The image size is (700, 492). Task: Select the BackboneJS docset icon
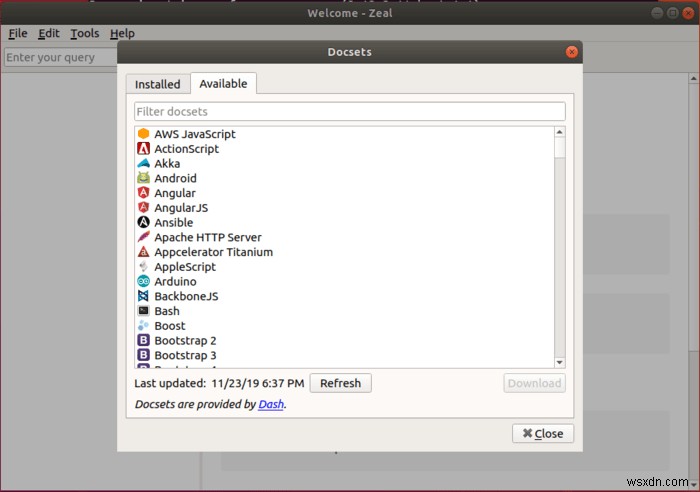pyautogui.click(x=143, y=296)
